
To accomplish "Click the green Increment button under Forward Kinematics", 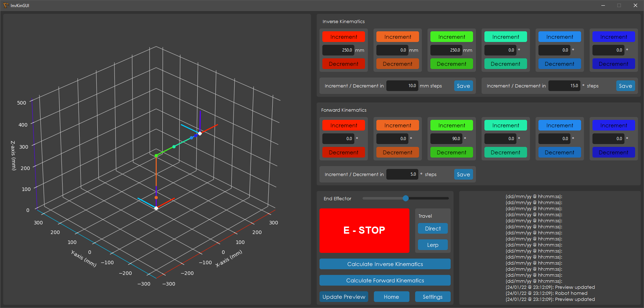I will tap(451, 125).
